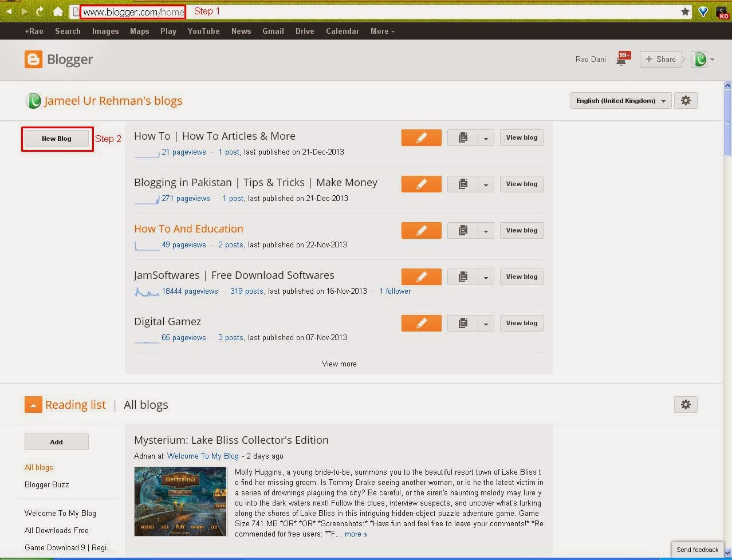Open Drive in Google bar
This screenshot has width=732, height=560.
[305, 31]
